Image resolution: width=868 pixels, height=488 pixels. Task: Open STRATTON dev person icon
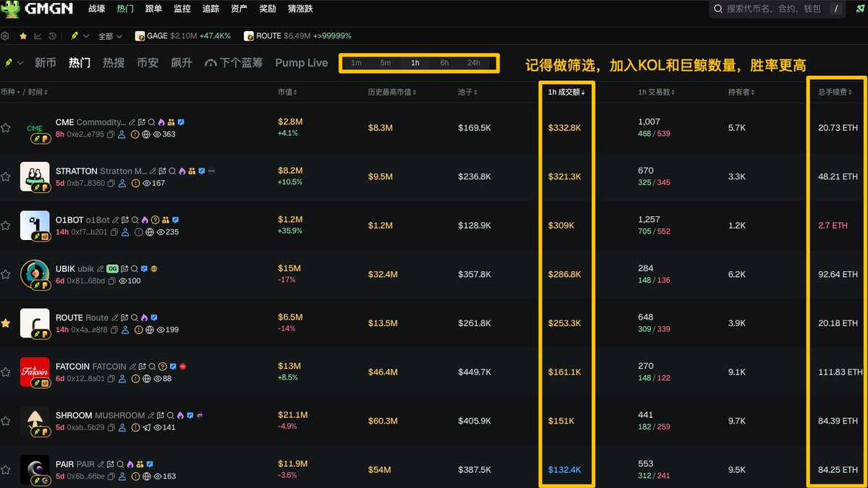122,183
